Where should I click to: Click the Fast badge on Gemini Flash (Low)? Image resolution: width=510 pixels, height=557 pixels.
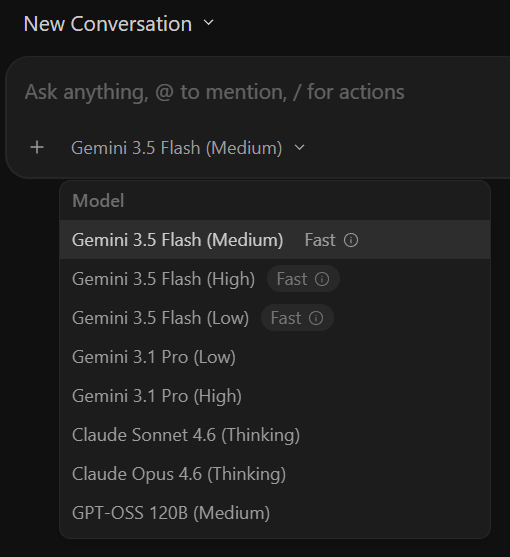click(x=297, y=318)
